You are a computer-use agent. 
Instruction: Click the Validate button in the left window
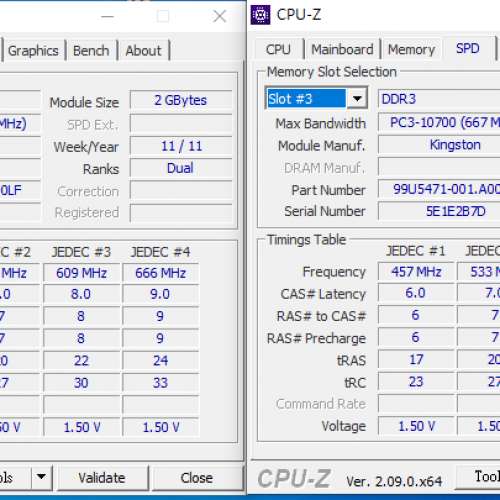(x=102, y=478)
